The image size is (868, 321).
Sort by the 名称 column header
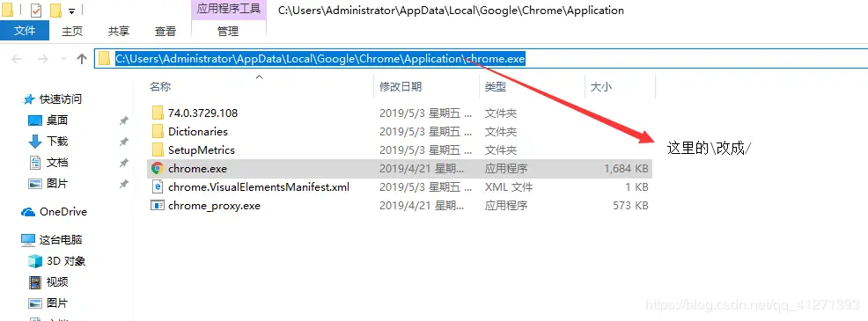[x=160, y=86]
